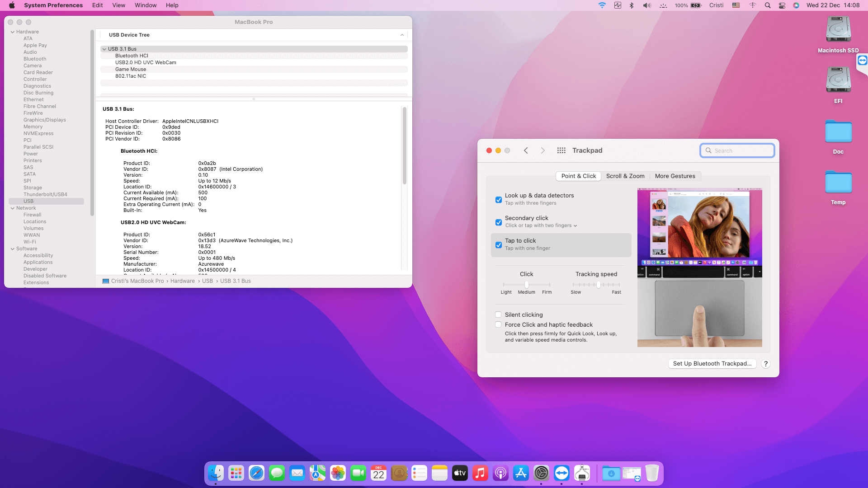The image size is (868, 488).
Task: Open Spotlight search in menu bar
Action: tap(767, 5)
